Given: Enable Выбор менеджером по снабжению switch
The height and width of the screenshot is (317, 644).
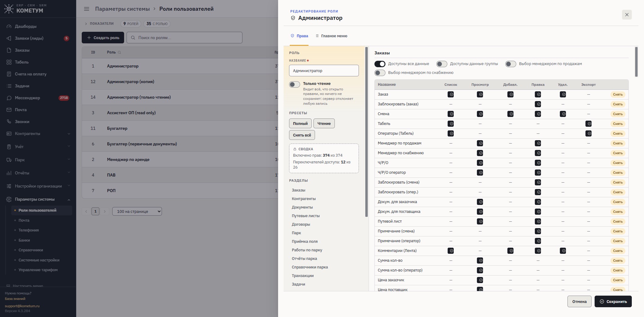Looking at the screenshot, I should (380, 73).
